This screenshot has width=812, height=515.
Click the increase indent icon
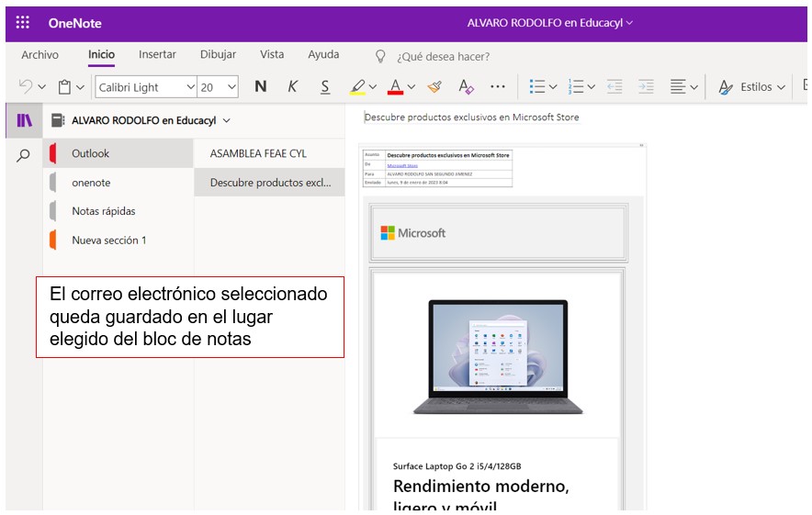pyautogui.click(x=647, y=86)
